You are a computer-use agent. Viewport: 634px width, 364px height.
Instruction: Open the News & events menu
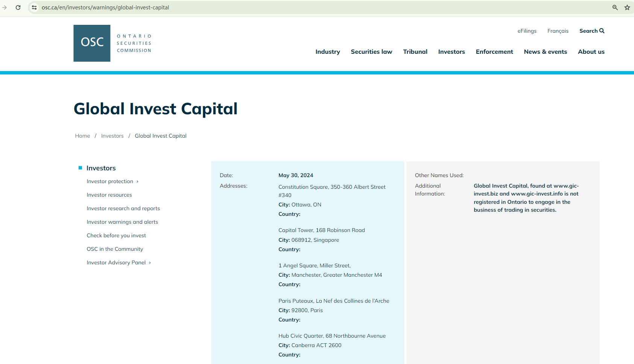[x=546, y=52]
